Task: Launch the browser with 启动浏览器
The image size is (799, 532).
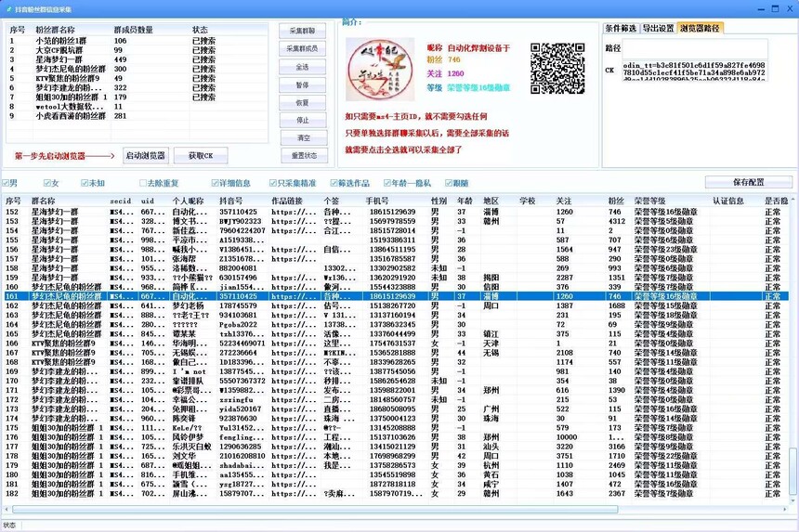Action: coord(146,156)
